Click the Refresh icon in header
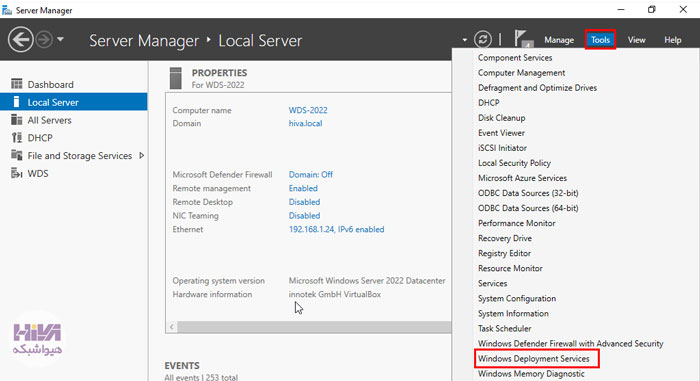 coord(483,39)
